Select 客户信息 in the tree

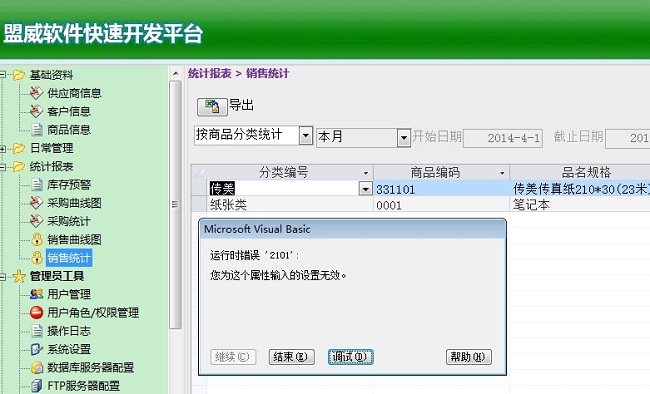(x=69, y=111)
